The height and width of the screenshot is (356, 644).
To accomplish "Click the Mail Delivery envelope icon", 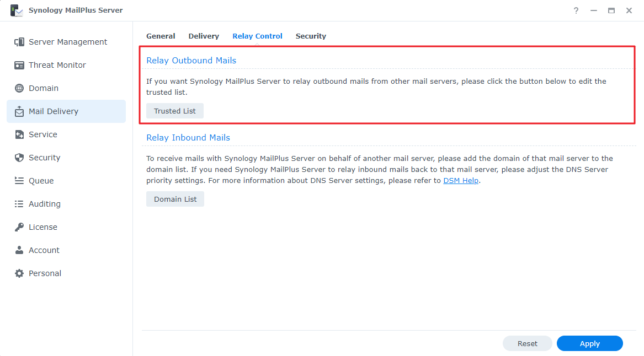I will pyautogui.click(x=19, y=111).
